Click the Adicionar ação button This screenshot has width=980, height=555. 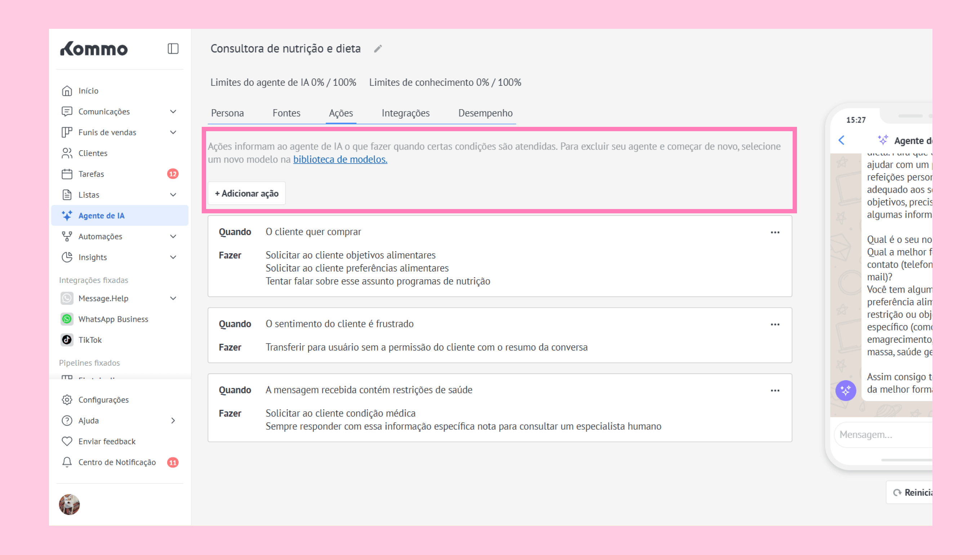[247, 193]
